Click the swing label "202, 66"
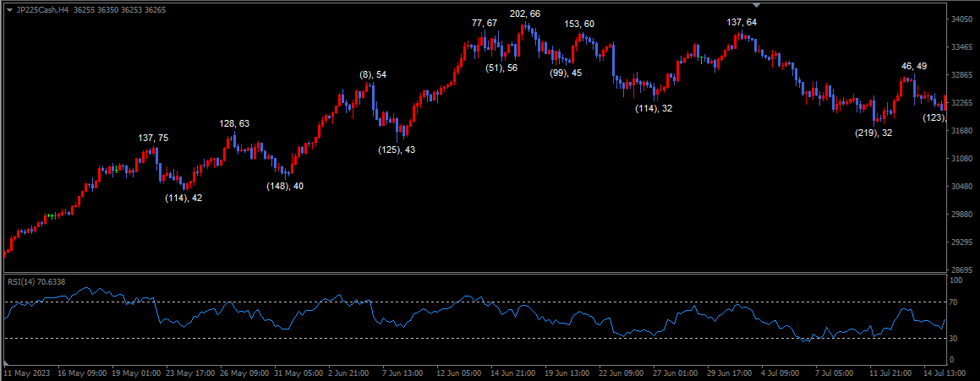This screenshot has height=381, width=980. tap(526, 14)
